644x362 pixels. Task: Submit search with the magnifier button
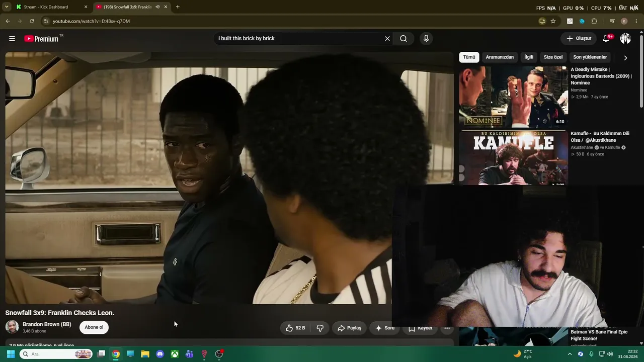tap(404, 39)
